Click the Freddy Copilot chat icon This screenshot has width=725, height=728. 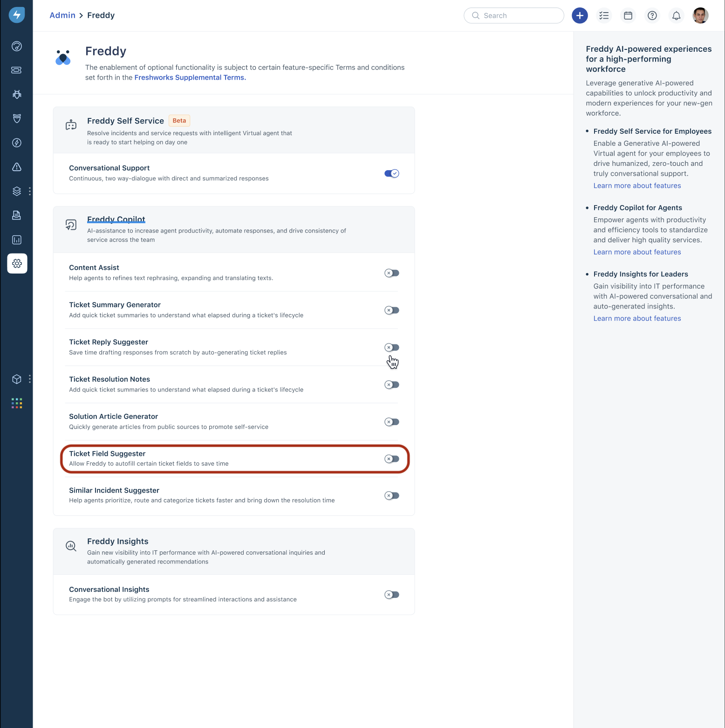[71, 225]
